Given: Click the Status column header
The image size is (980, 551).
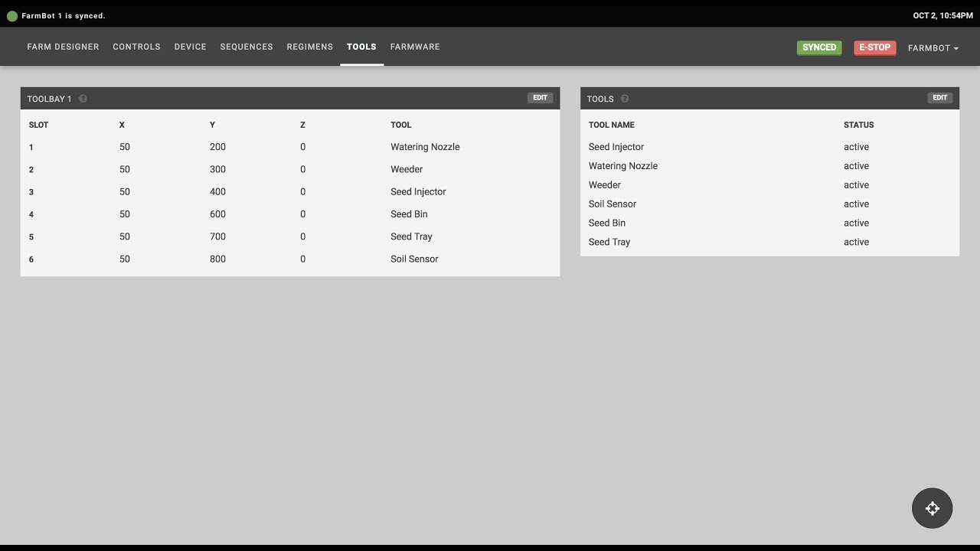Looking at the screenshot, I should (858, 125).
